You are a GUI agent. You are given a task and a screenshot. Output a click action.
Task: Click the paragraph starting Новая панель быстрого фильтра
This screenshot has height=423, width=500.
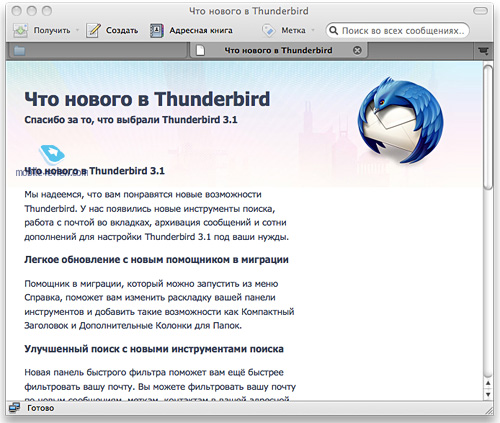(160, 383)
